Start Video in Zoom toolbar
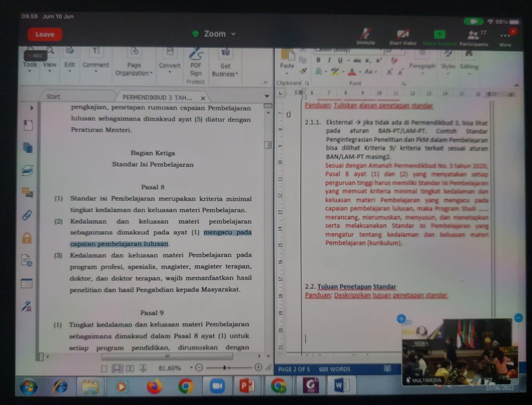532x405 pixels. (403, 37)
